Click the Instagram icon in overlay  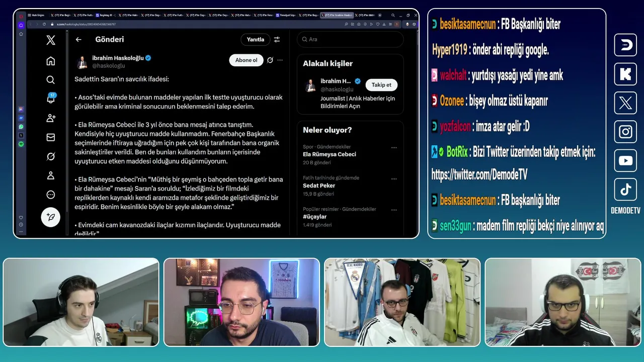coord(625,132)
